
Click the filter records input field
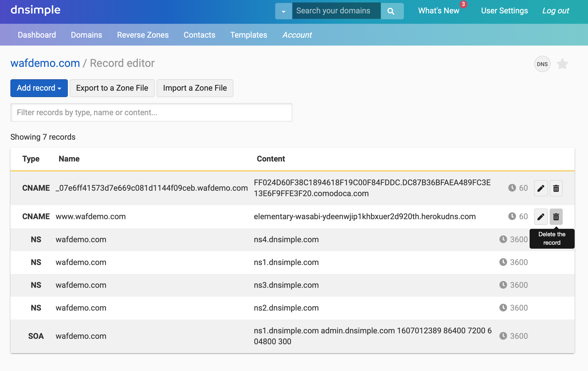[x=151, y=112]
